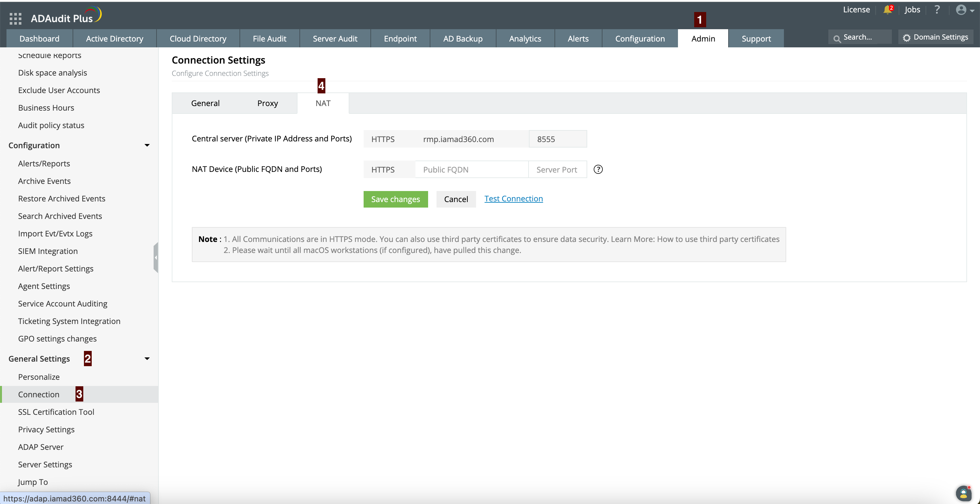Open the apps grid icon
This screenshot has height=504, width=980.
tap(15, 18)
